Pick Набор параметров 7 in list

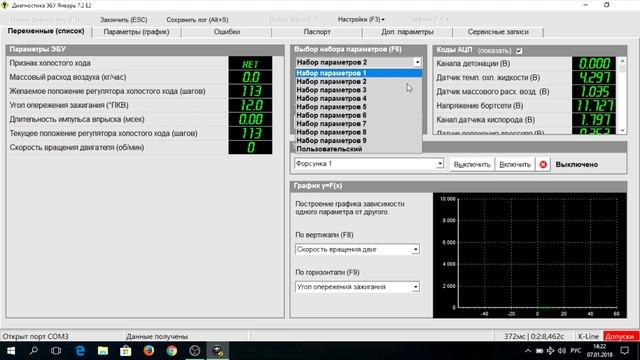coord(359,124)
